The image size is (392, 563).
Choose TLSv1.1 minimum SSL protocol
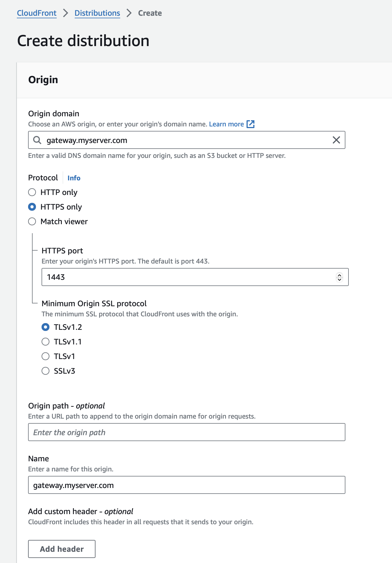click(45, 342)
